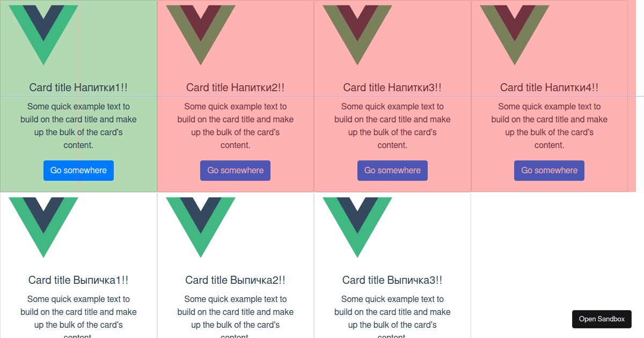Click the title 'Card title Выпичка3!!'

pyautogui.click(x=392, y=280)
